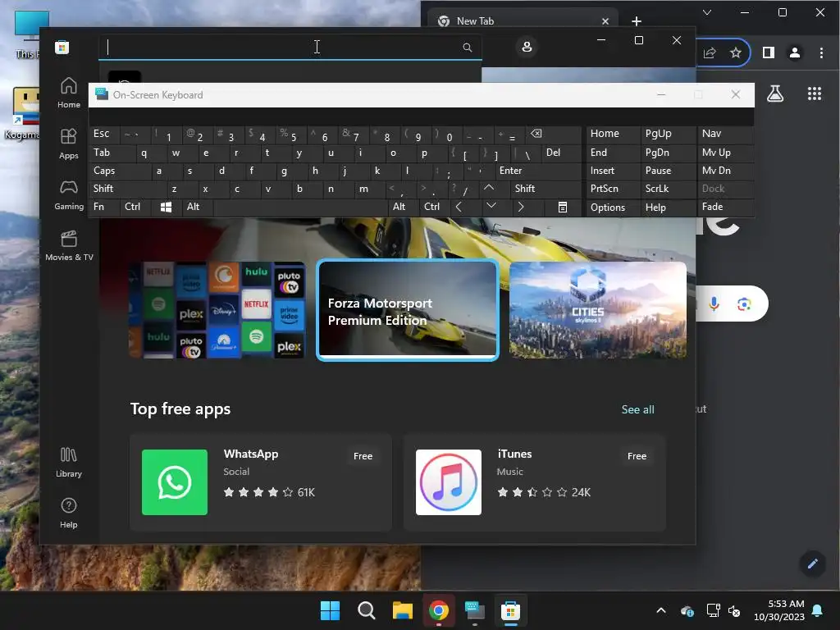This screenshot has height=630, width=840.
Task: Switch to Chrome from taskbar
Action: (439, 610)
